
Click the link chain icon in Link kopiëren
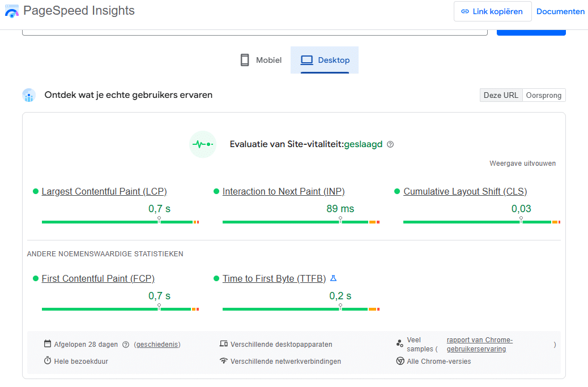[465, 12]
